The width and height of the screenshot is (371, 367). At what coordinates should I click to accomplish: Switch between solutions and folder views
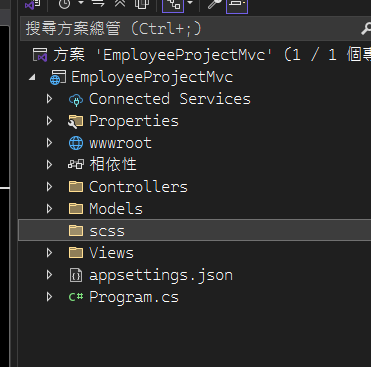33,5
